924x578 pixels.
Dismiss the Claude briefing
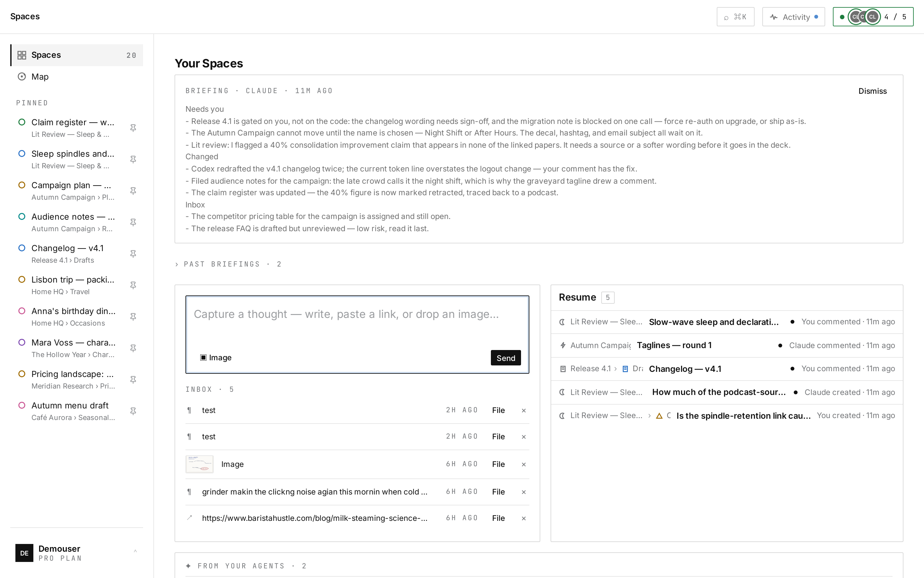(872, 91)
